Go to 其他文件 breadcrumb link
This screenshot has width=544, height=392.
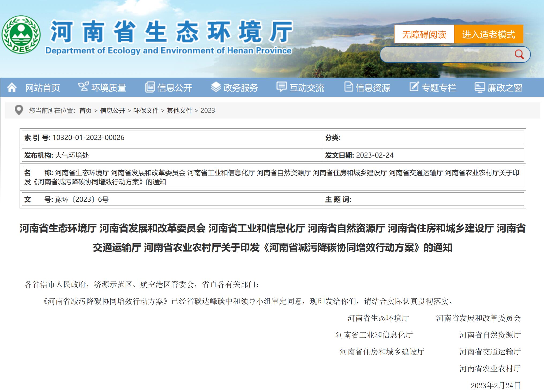[x=180, y=111]
